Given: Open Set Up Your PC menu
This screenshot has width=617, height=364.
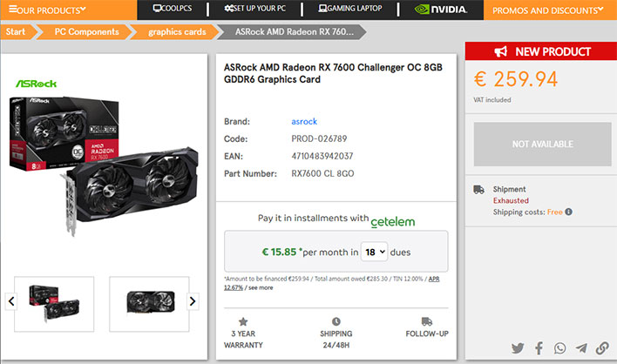Looking at the screenshot, I should (x=255, y=8).
